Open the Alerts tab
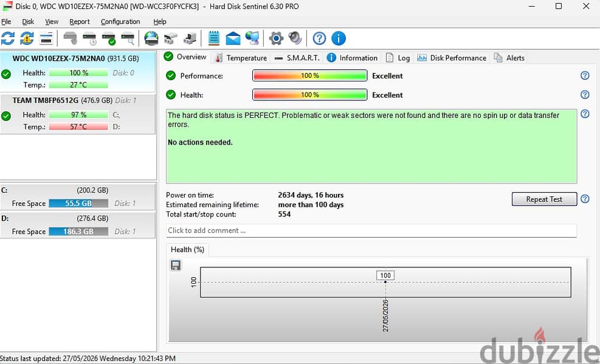The height and width of the screenshot is (364, 600). click(x=509, y=58)
